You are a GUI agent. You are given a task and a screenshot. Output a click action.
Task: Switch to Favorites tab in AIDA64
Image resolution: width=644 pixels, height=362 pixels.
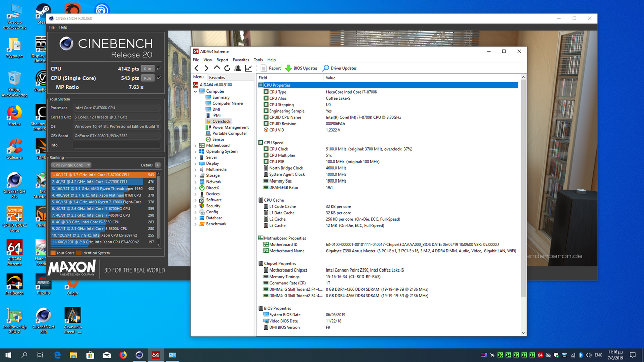click(217, 77)
